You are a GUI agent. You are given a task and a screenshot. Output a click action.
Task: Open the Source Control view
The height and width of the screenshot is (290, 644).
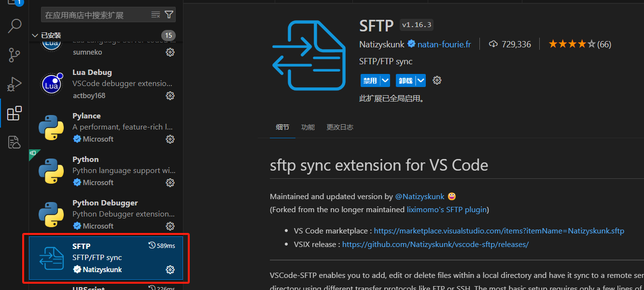[x=14, y=55]
